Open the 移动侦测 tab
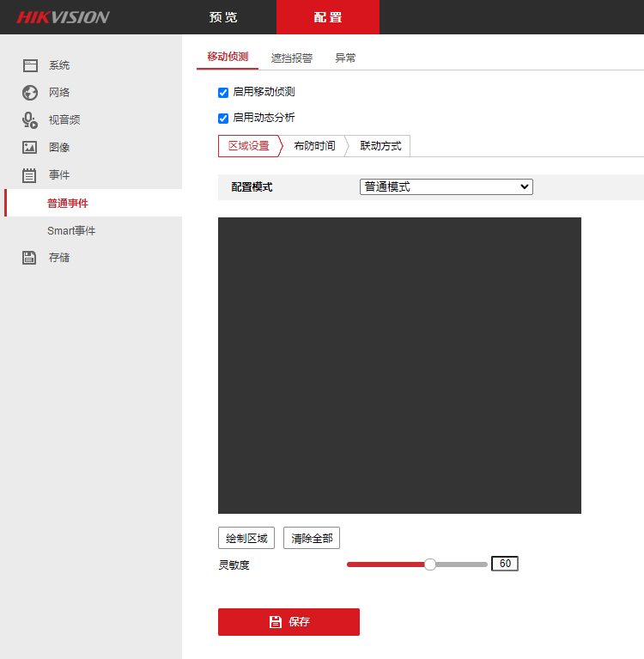644x659 pixels. coord(228,57)
